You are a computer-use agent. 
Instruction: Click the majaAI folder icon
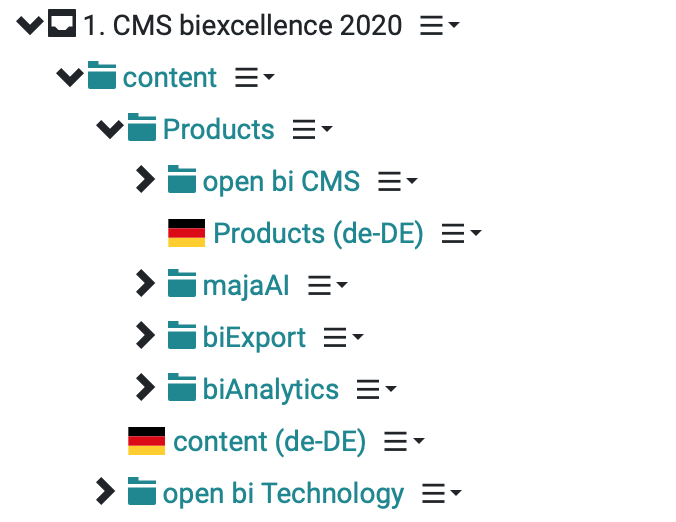click(182, 283)
